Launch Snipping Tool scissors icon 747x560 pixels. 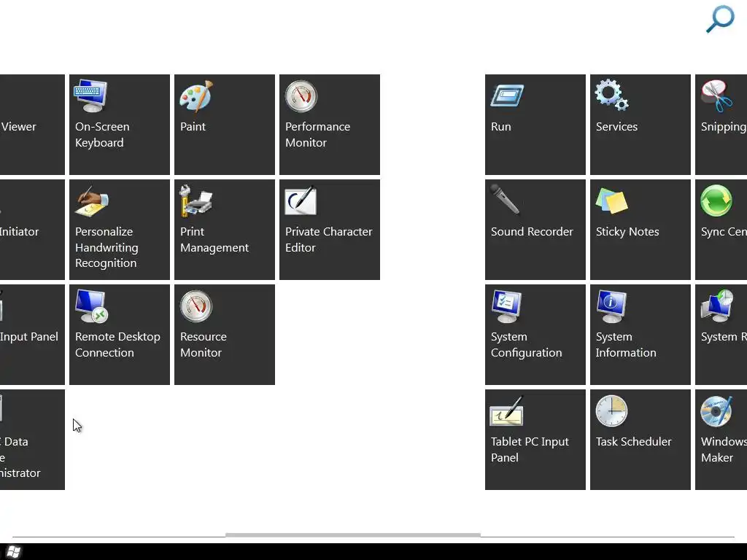coord(717,96)
